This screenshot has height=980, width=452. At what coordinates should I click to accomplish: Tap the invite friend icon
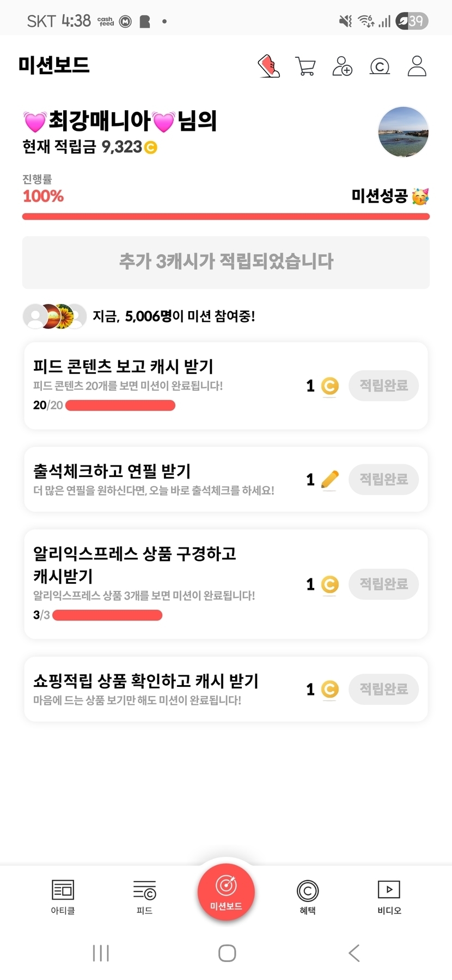[342, 66]
